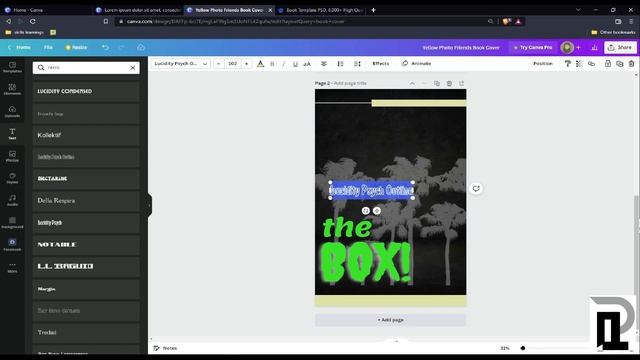This screenshot has width=640, height=360.
Task: Open the Elements sidebar panel
Action: pos(12,89)
